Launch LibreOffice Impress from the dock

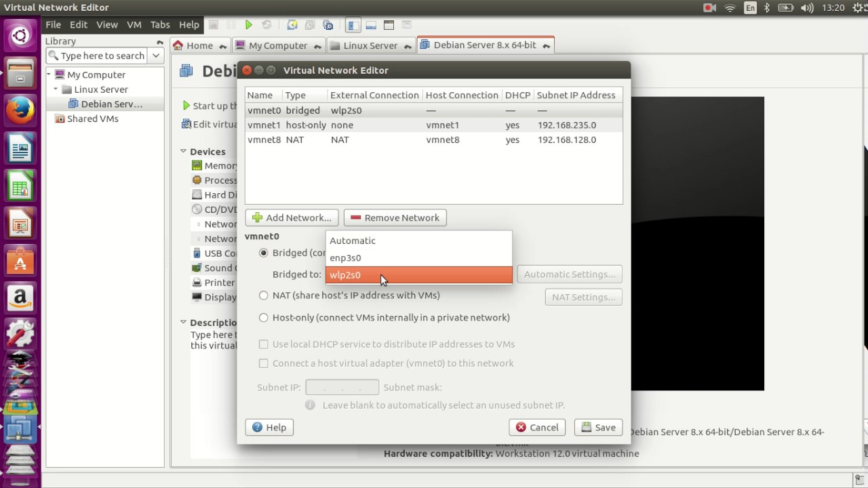20,223
